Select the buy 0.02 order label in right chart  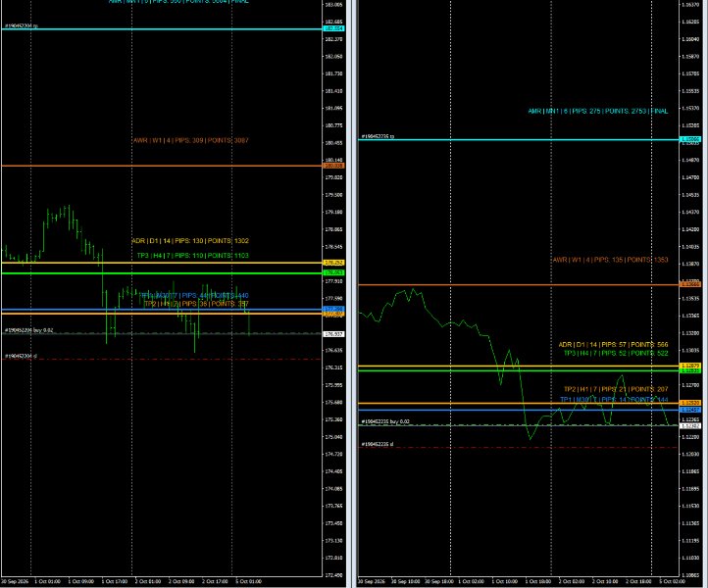click(385, 422)
